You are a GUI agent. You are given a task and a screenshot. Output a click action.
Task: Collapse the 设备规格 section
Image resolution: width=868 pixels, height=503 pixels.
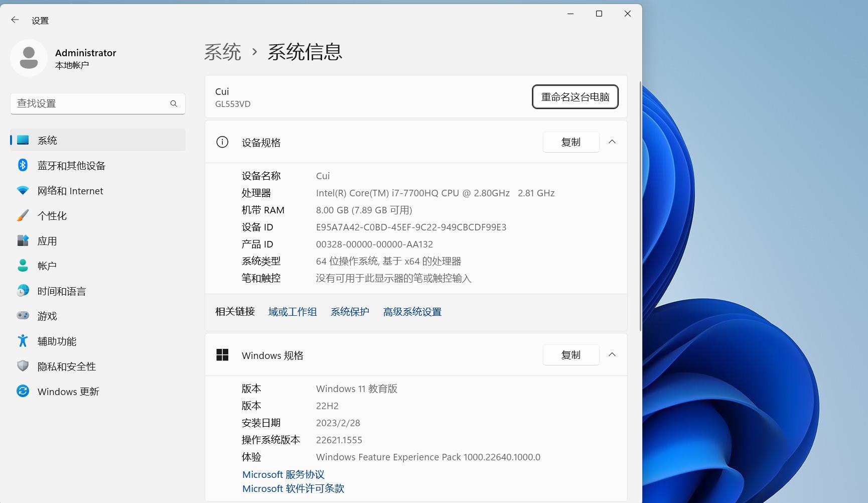612,142
